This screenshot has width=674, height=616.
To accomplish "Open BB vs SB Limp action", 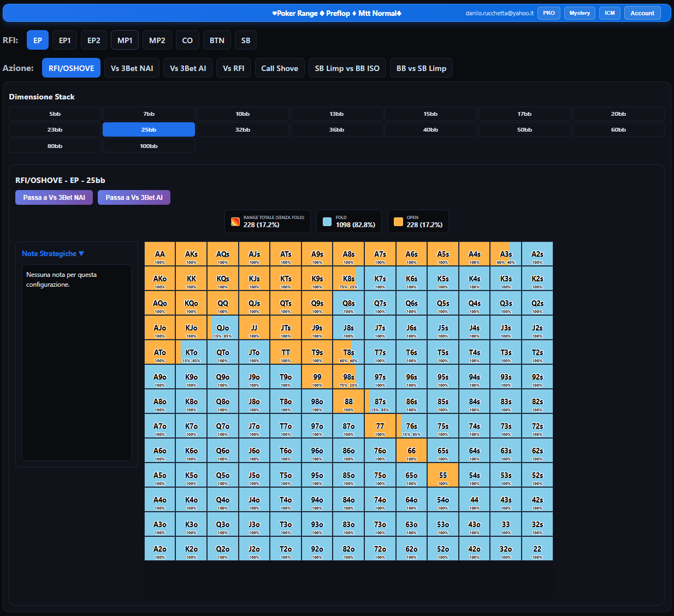I will [x=421, y=68].
